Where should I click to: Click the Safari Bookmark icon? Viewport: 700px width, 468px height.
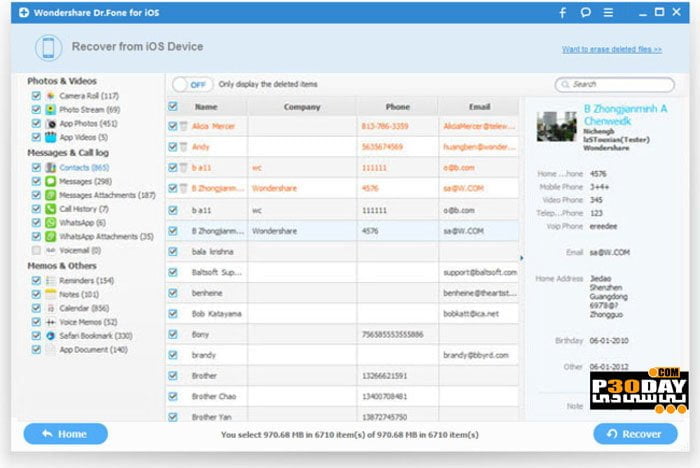[x=51, y=336]
